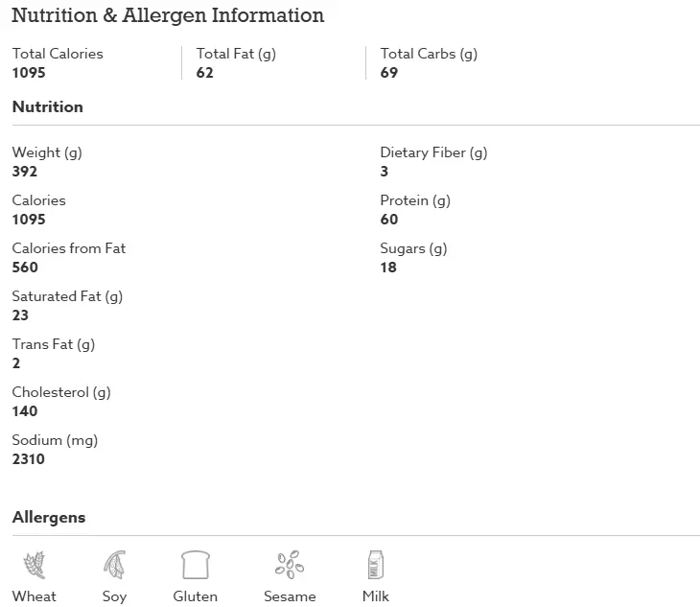Image resolution: width=700 pixels, height=607 pixels.
Task: Select the Soy label text
Action: click(115, 596)
